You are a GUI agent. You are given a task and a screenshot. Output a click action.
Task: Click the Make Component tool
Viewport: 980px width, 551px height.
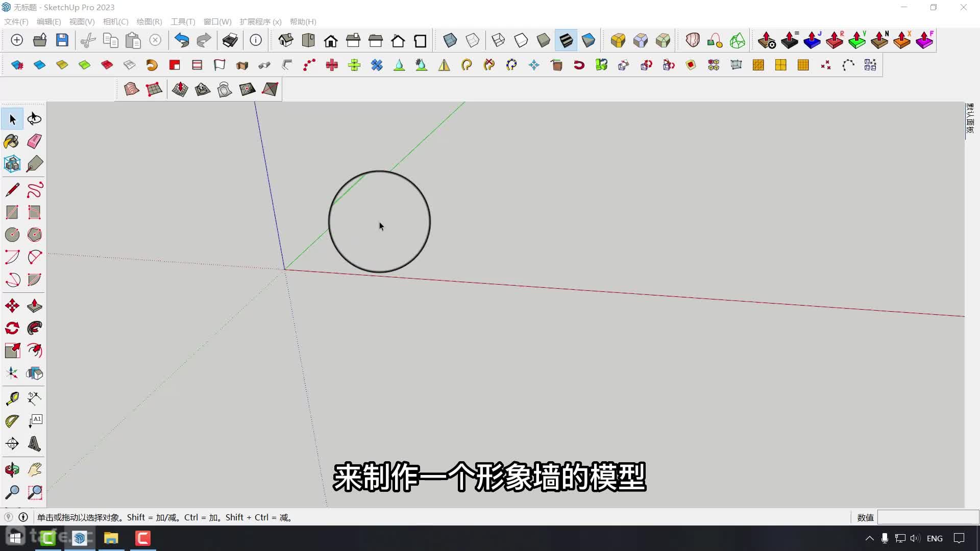[x=12, y=164]
